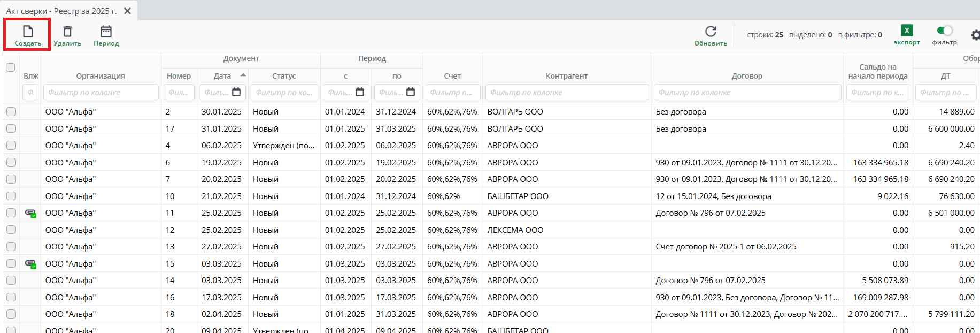The width and height of the screenshot is (980, 333).
Task: Sort by the Дата column header
Action: coord(222,76)
